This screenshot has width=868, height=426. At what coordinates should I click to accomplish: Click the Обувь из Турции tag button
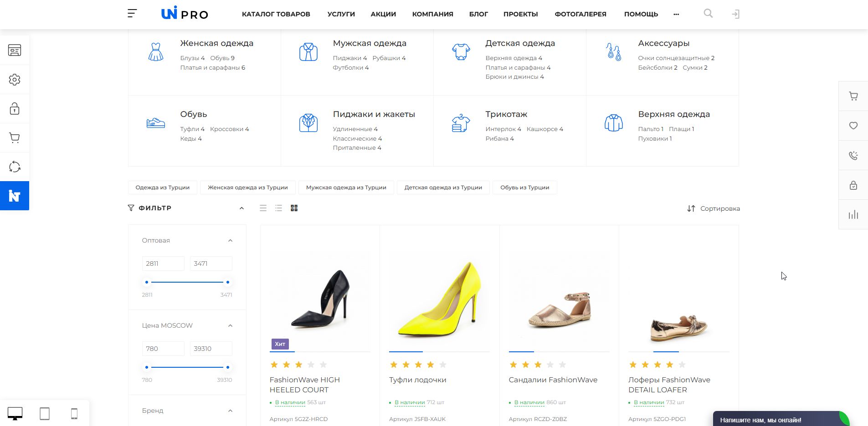pos(524,188)
